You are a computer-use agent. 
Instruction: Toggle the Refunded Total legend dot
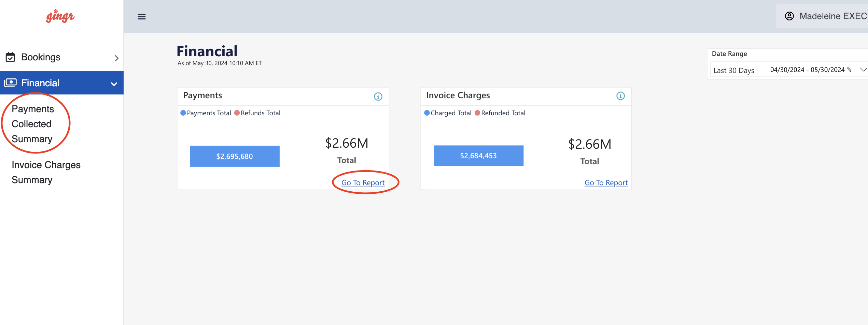click(x=477, y=113)
